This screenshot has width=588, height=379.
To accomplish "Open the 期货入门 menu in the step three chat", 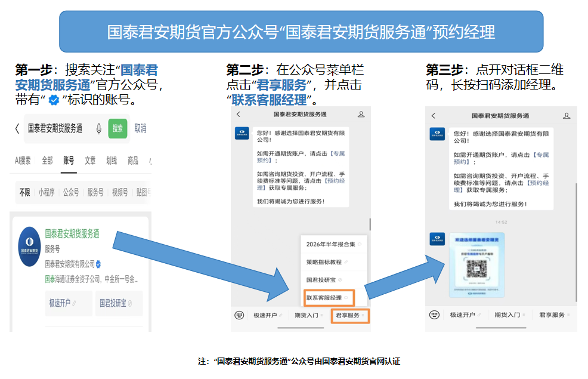I will (x=510, y=315).
